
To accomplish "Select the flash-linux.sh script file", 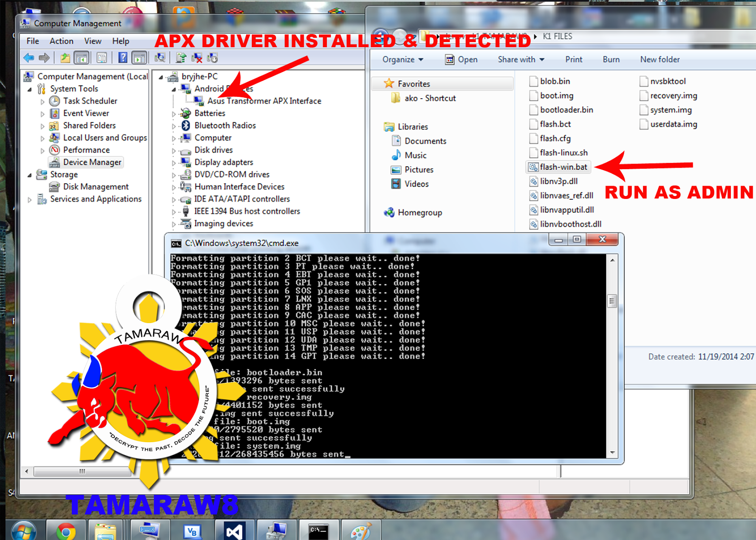I will [x=558, y=153].
